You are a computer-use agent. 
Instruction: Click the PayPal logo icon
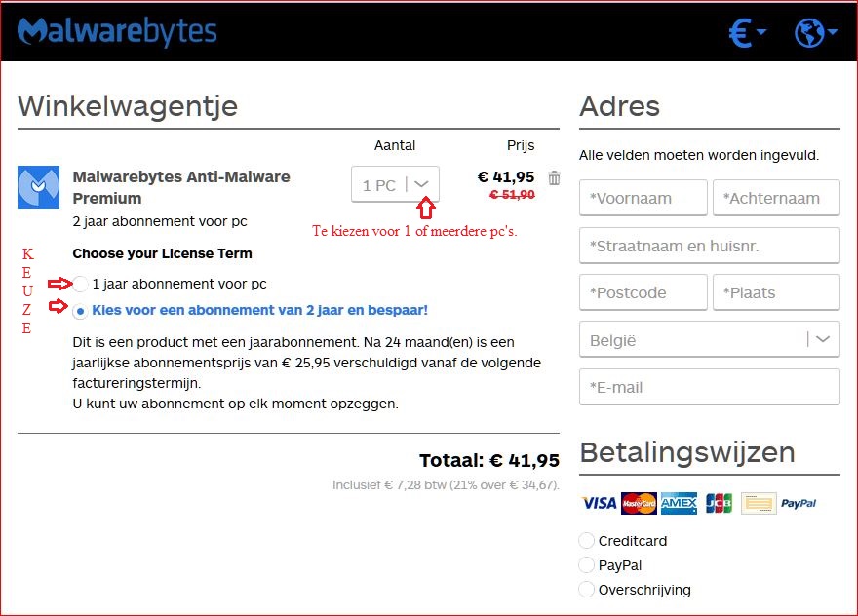(798, 503)
